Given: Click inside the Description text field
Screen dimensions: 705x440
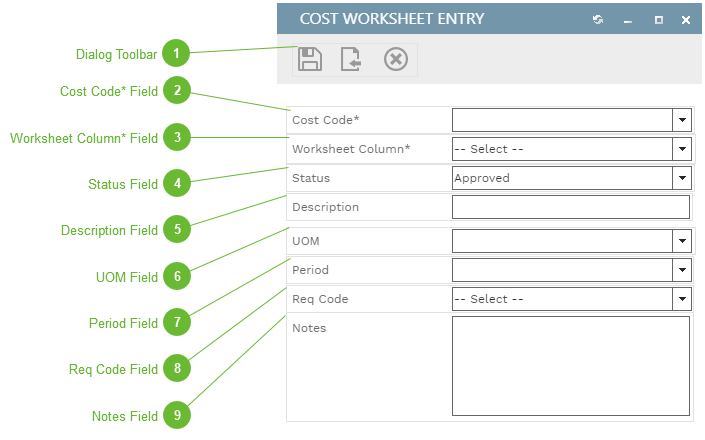Looking at the screenshot, I should [x=571, y=207].
